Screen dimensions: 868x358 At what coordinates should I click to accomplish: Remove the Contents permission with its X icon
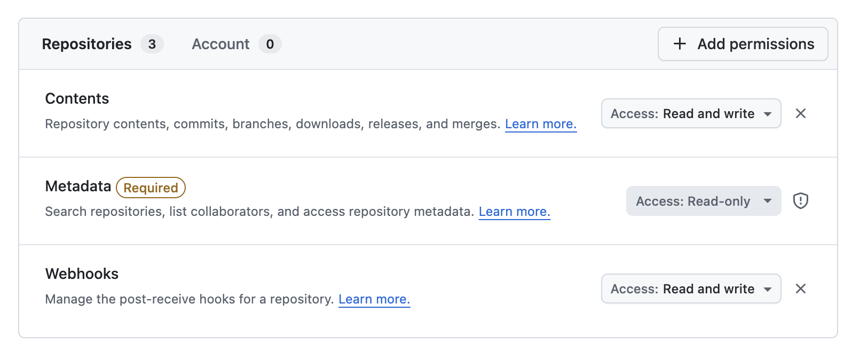pyautogui.click(x=800, y=113)
